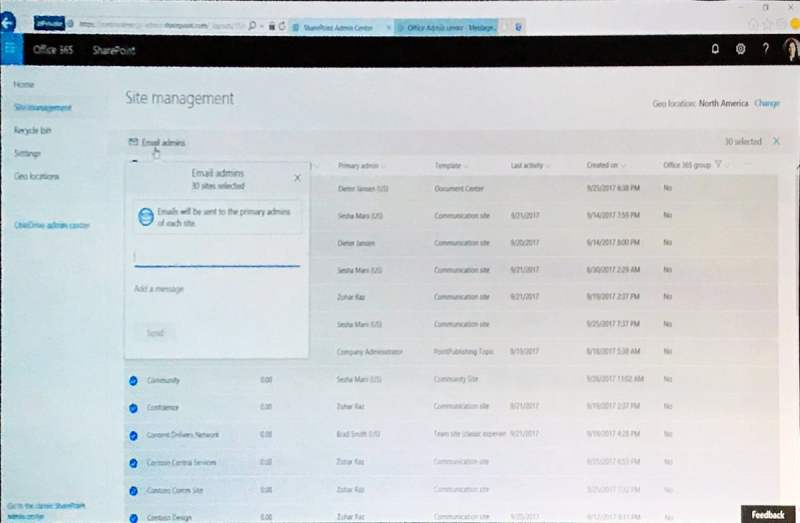Go back with the browser back arrow
800x523 pixels.
tap(8, 23)
